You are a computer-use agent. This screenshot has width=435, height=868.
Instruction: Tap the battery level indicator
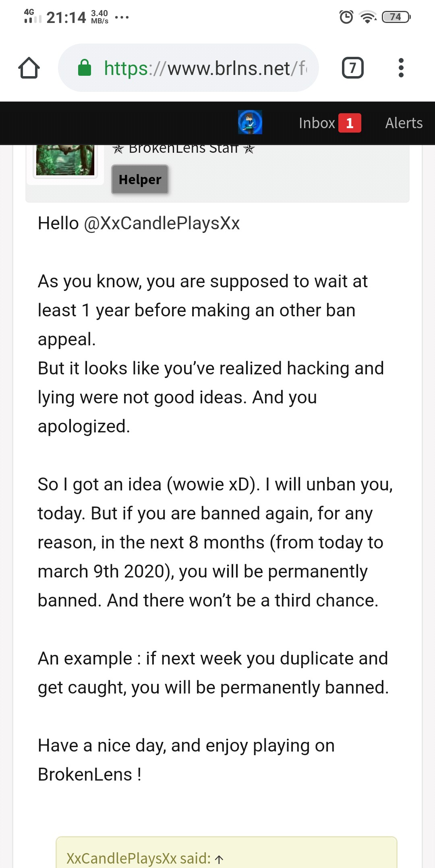coord(396,17)
